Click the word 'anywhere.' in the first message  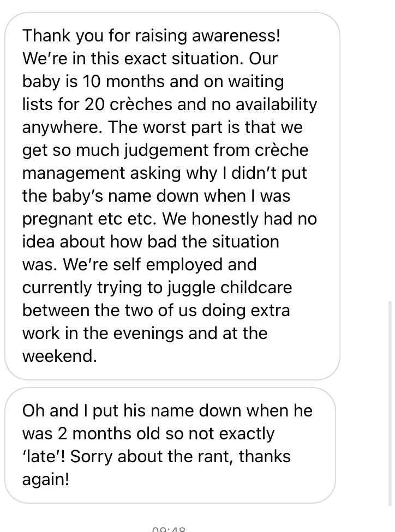(x=63, y=127)
